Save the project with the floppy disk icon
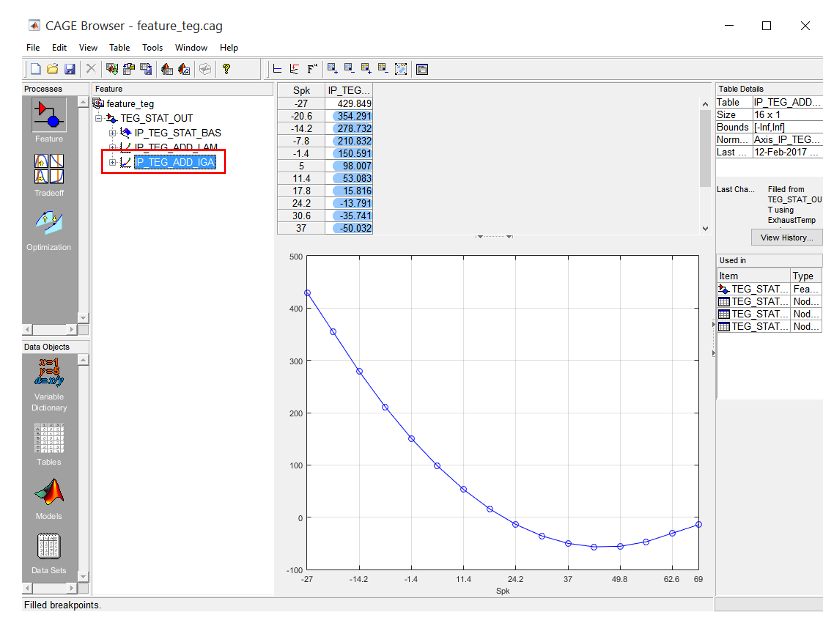The width and height of the screenshot is (836, 624). pyautogui.click(x=69, y=69)
